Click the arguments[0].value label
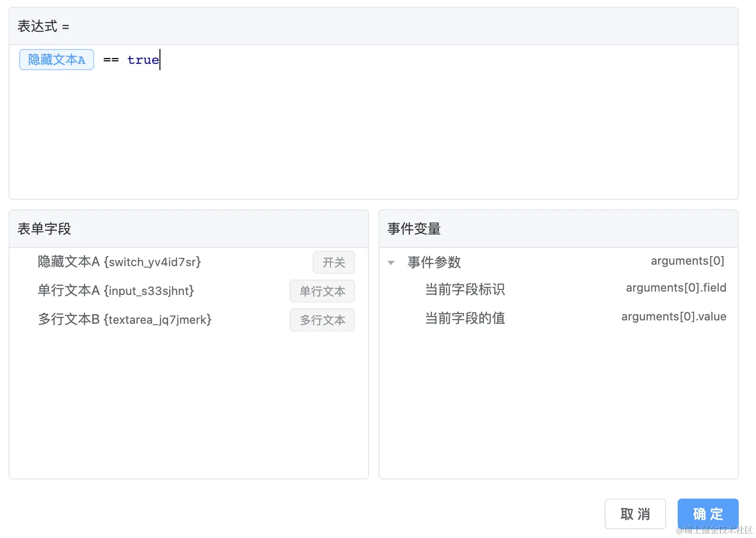756x538 pixels. (x=673, y=317)
